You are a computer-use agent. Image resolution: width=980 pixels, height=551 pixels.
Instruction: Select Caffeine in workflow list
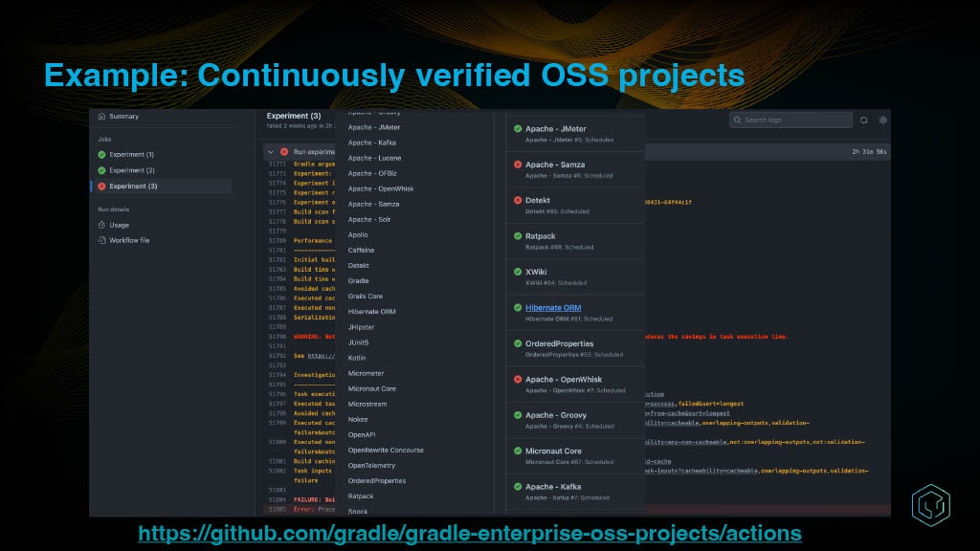pyautogui.click(x=361, y=250)
